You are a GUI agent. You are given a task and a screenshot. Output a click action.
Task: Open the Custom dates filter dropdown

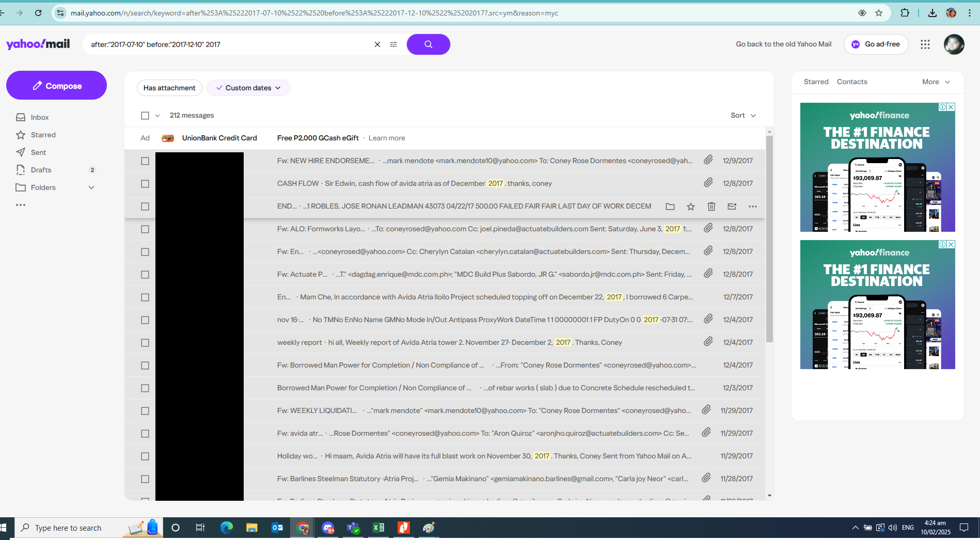[248, 88]
